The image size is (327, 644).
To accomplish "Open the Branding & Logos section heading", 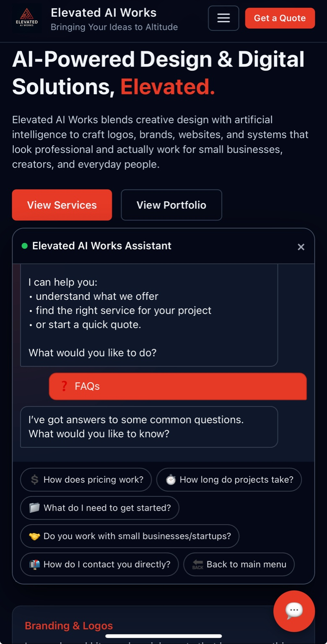I will [x=69, y=625].
